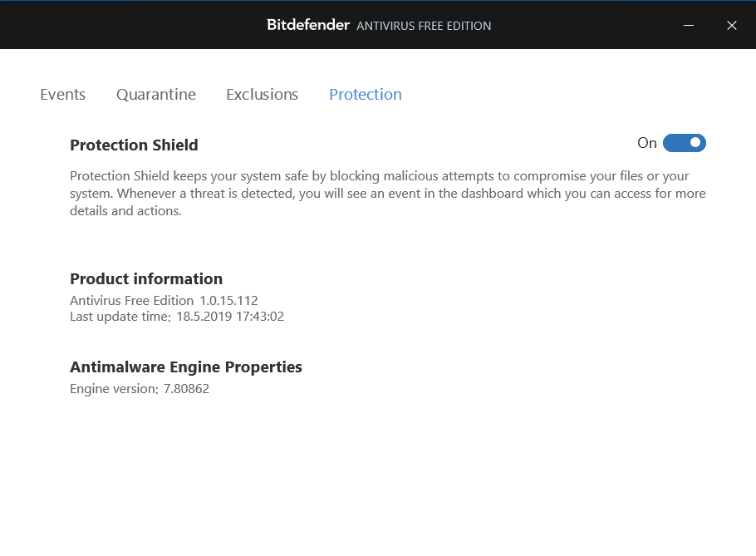Image resolution: width=756 pixels, height=556 pixels.
Task: Close the Bitdefender Antivirus window
Action: (x=732, y=26)
